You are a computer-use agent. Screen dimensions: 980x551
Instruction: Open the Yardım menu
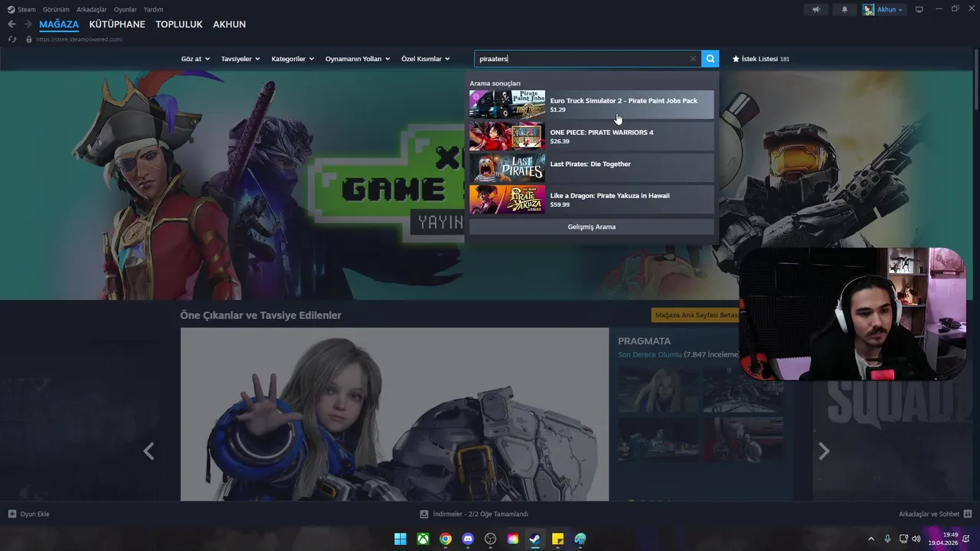tap(153, 9)
